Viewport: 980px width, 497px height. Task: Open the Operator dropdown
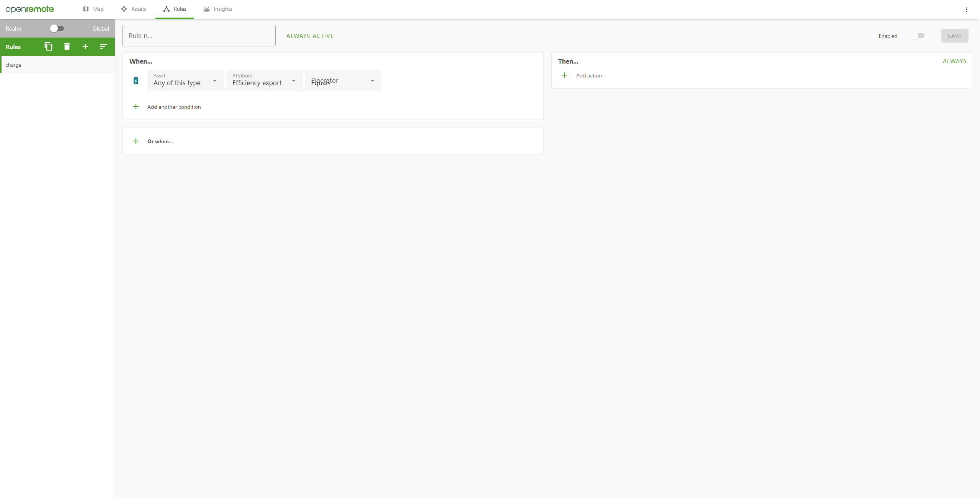pos(343,80)
